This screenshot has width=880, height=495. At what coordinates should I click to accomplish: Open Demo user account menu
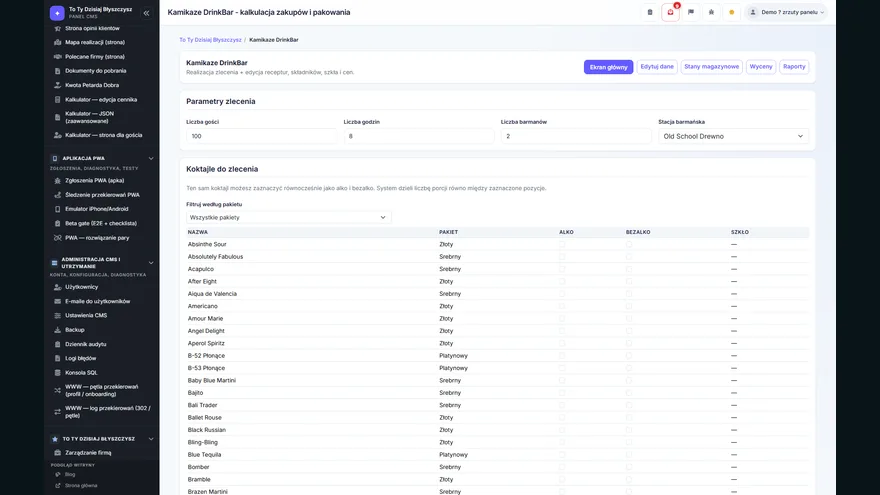pos(787,12)
